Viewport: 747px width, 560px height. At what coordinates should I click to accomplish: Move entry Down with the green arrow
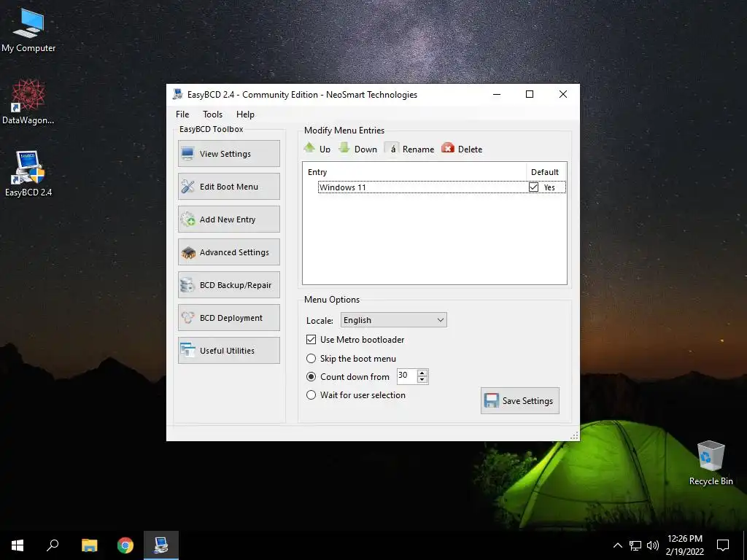(x=357, y=149)
